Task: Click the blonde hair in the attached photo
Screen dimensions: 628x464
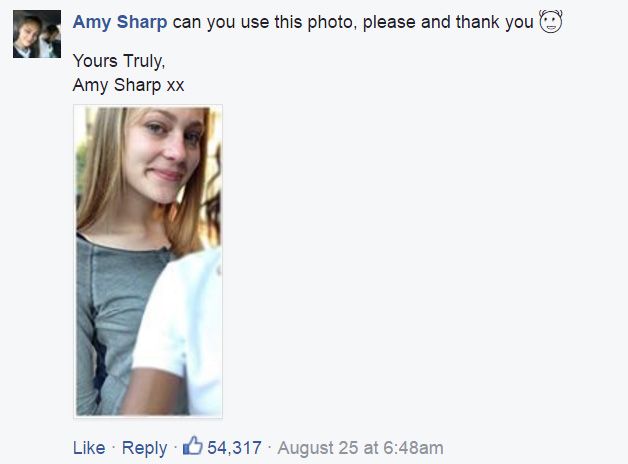Action: [x=102, y=168]
